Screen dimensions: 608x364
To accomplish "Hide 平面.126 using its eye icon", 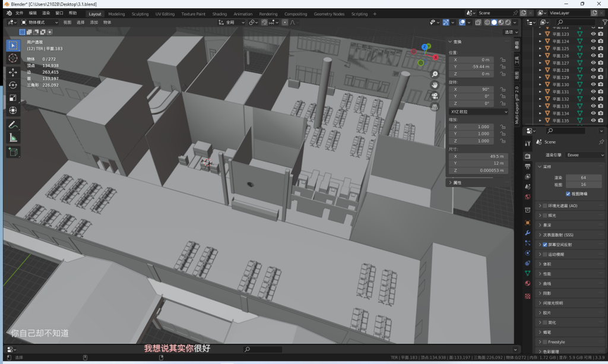I will click(x=593, y=56).
